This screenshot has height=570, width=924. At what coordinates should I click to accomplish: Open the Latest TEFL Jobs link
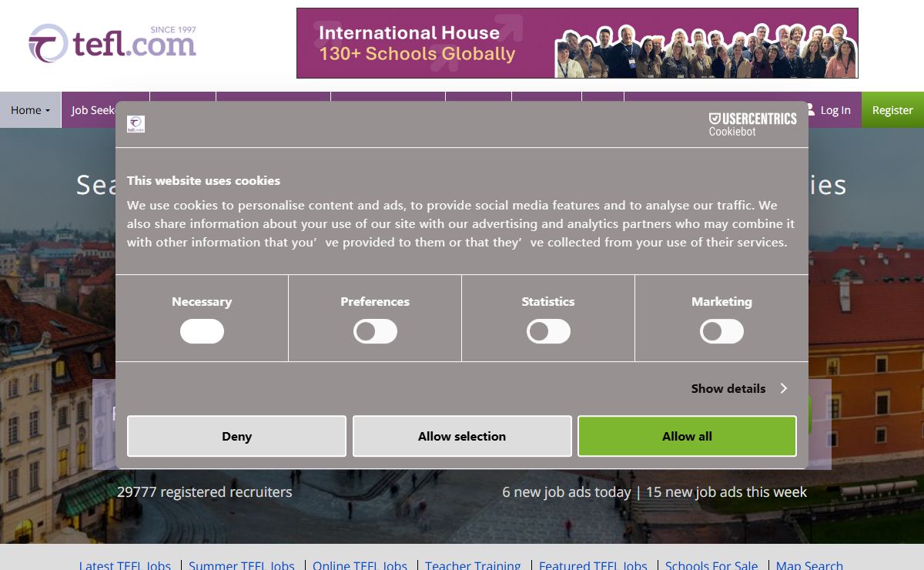(125, 566)
